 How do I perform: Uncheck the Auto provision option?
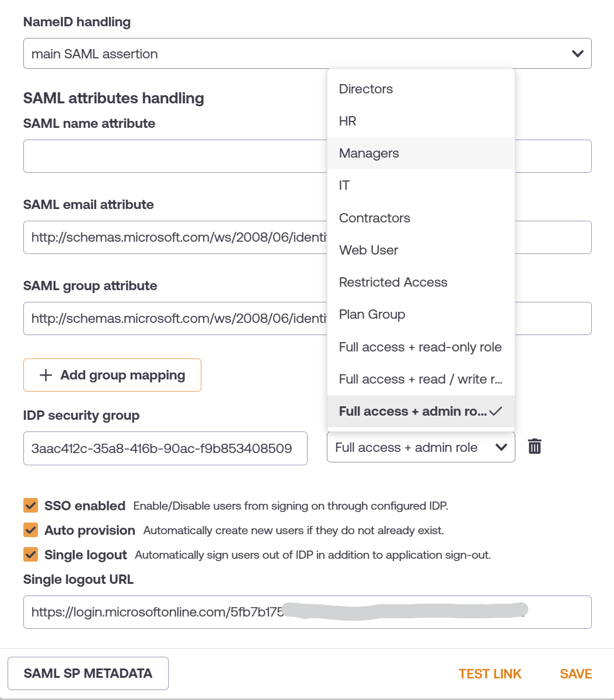point(31,530)
